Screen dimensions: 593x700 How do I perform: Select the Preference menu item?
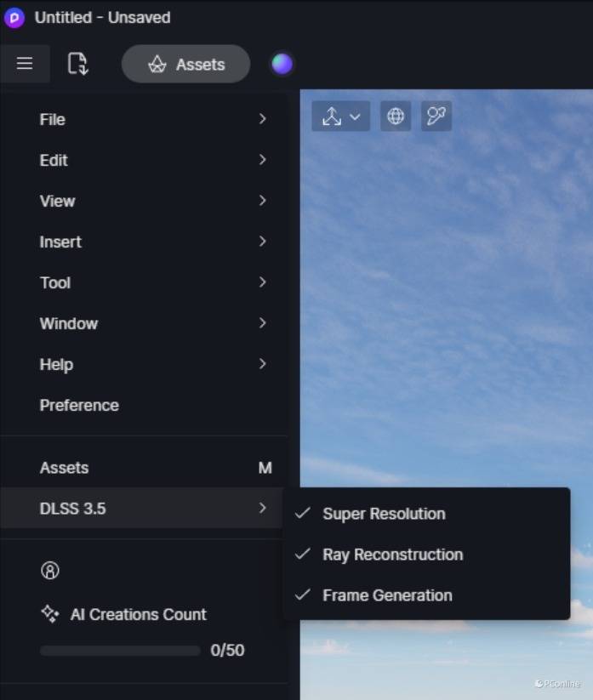[79, 405]
